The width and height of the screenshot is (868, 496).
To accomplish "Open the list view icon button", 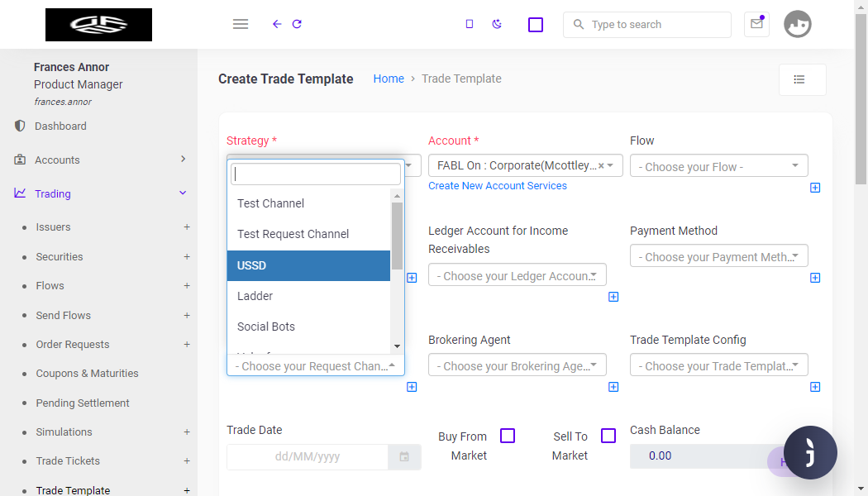I will pyautogui.click(x=802, y=79).
